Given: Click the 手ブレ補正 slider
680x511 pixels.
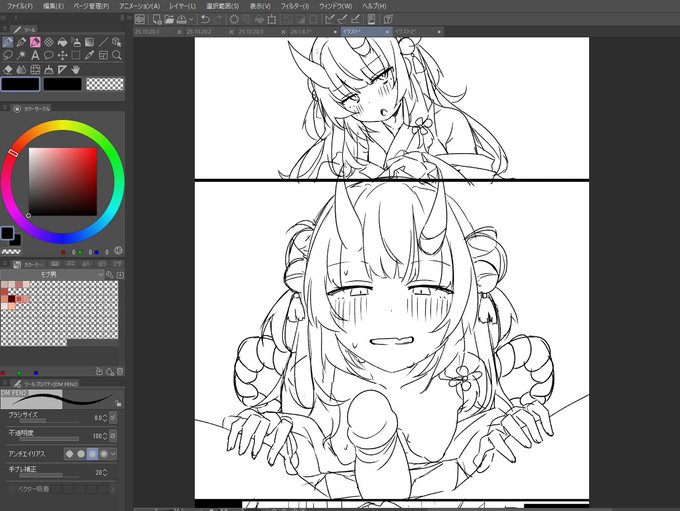Looking at the screenshot, I should click(x=49, y=475).
